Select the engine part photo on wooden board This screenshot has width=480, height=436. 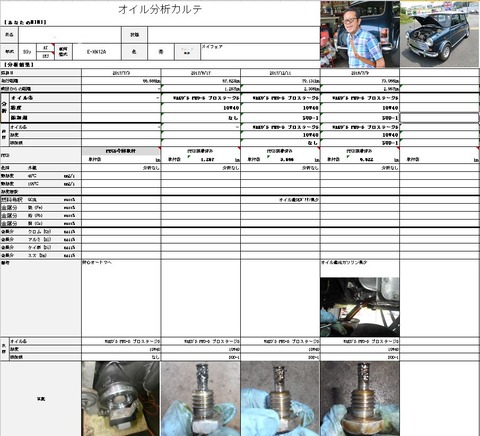(121, 399)
